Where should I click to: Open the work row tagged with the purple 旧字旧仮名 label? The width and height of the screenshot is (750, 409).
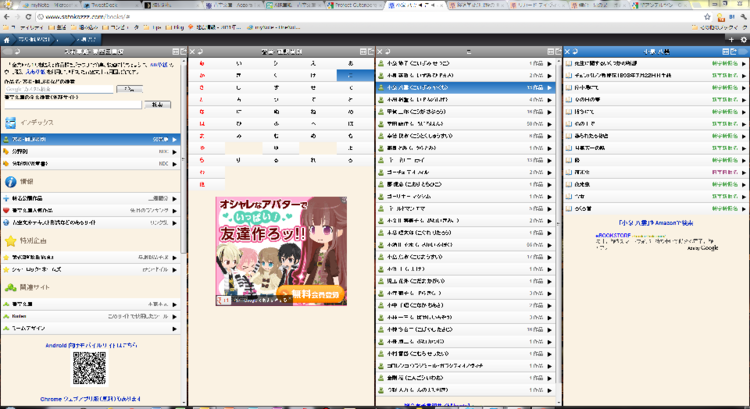point(655,172)
